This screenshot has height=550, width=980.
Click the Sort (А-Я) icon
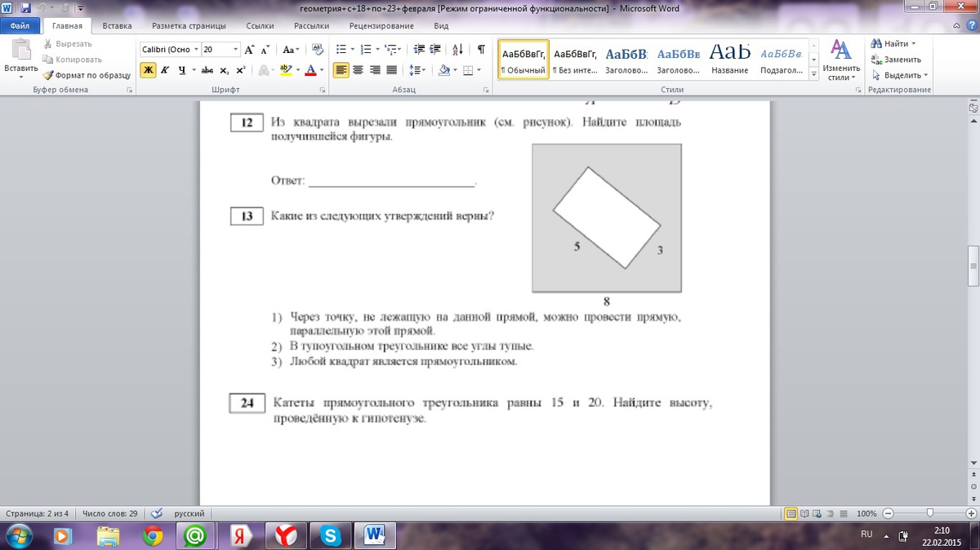(457, 49)
